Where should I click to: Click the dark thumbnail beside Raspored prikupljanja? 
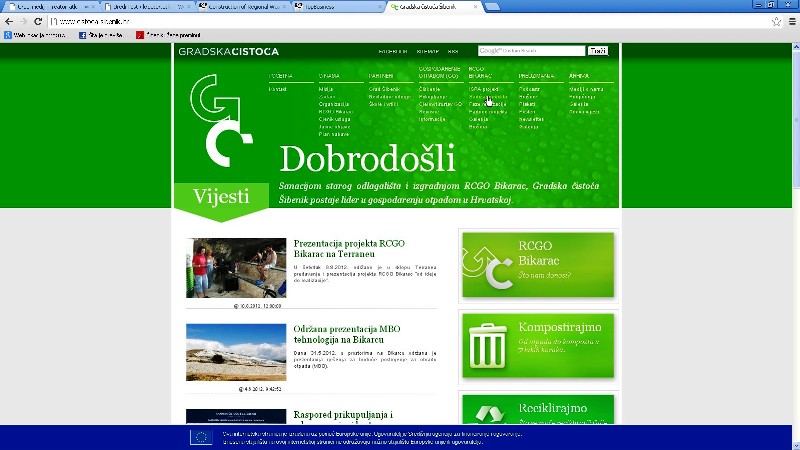click(236, 416)
